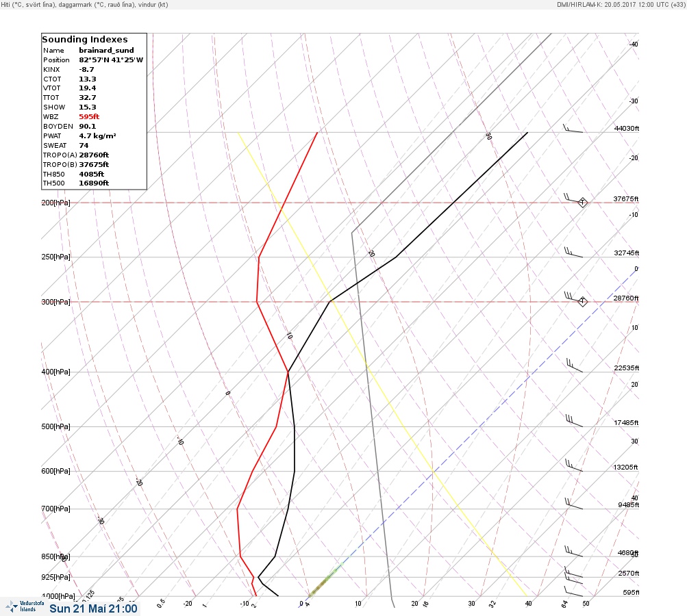This screenshot has height=616, width=687.
Task: Click the station name 'brainard_sund'
Action: [106, 51]
